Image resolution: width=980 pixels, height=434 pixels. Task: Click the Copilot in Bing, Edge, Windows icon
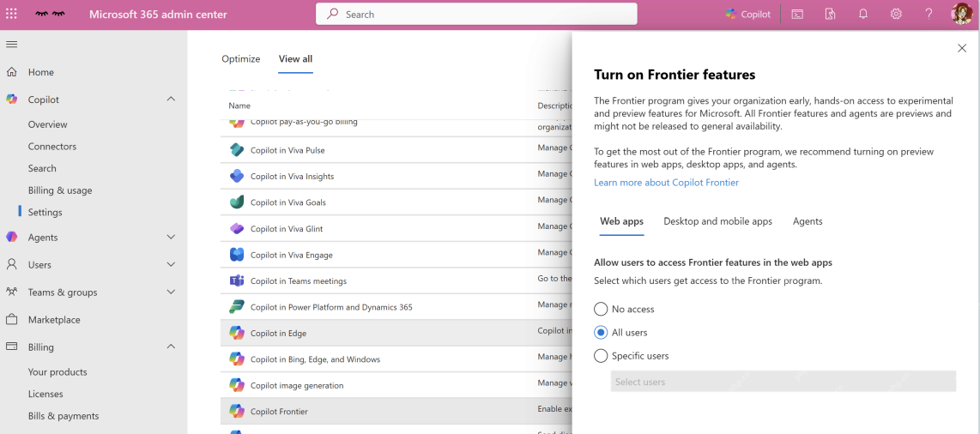(237, 359)
